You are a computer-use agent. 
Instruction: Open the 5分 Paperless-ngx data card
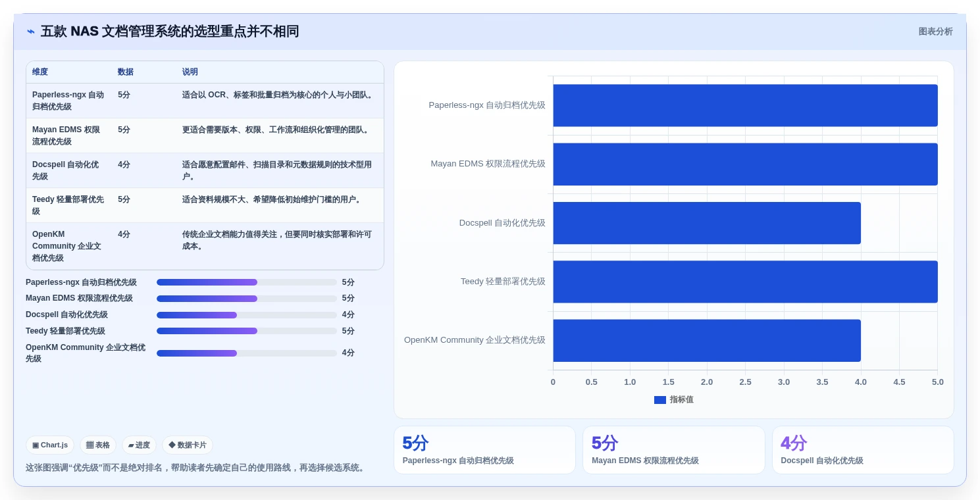(484, 450)
